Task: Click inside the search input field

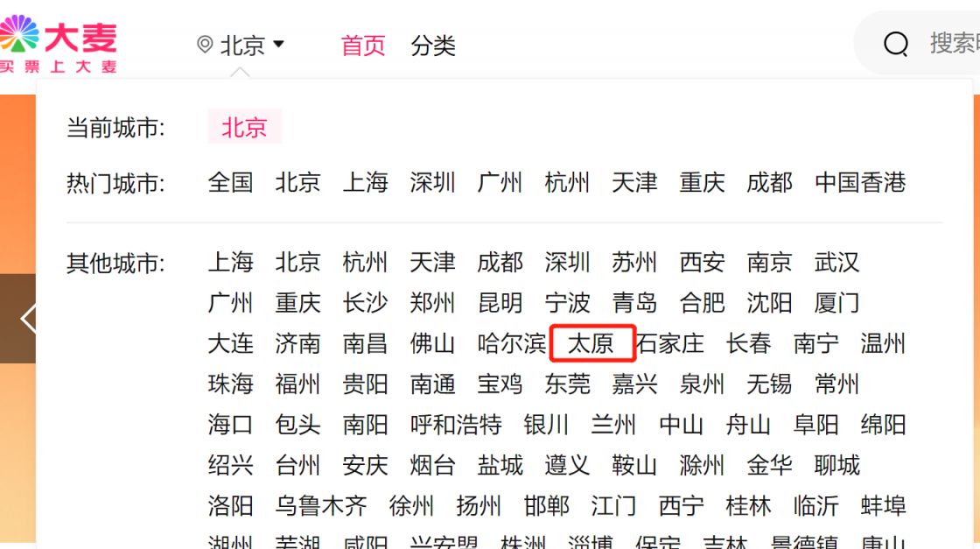Action: point(953,43)
